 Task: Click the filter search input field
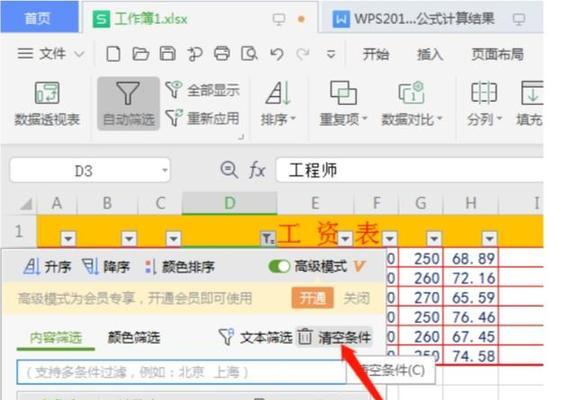point(181,372)
